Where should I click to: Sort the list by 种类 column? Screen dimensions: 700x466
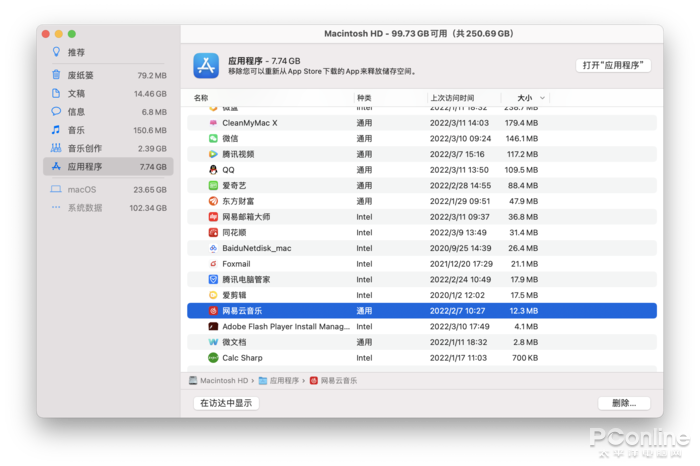click(364, 98)
